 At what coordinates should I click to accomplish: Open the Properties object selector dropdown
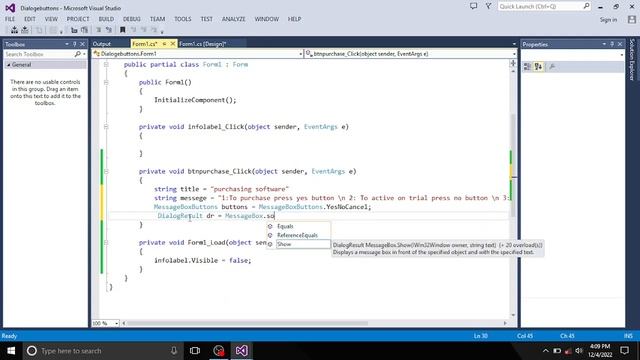[621, 55]
